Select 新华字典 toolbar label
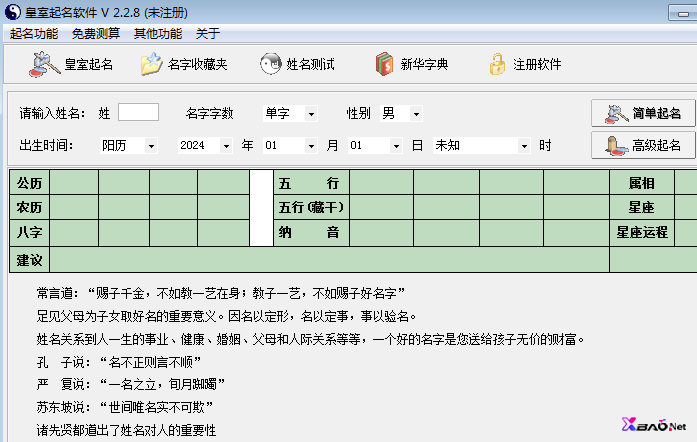Viewport: 697px width, 442px height. point(425,64)
